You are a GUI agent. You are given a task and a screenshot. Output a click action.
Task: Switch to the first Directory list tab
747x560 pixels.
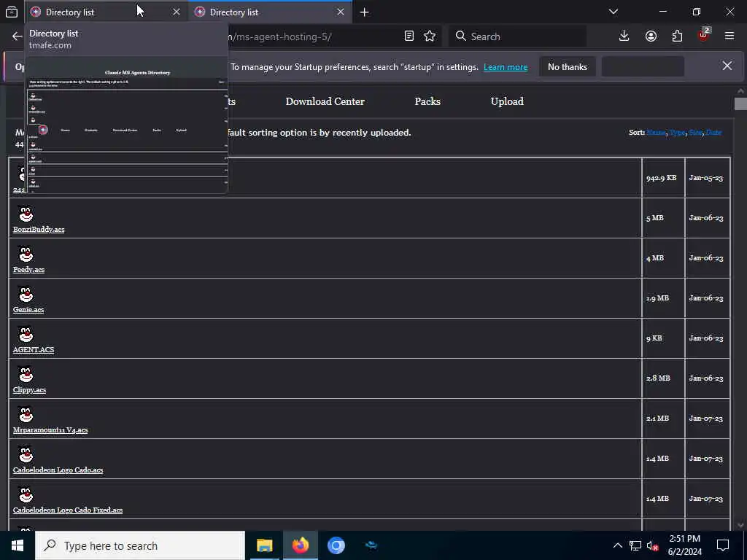(x=107, y=12)
